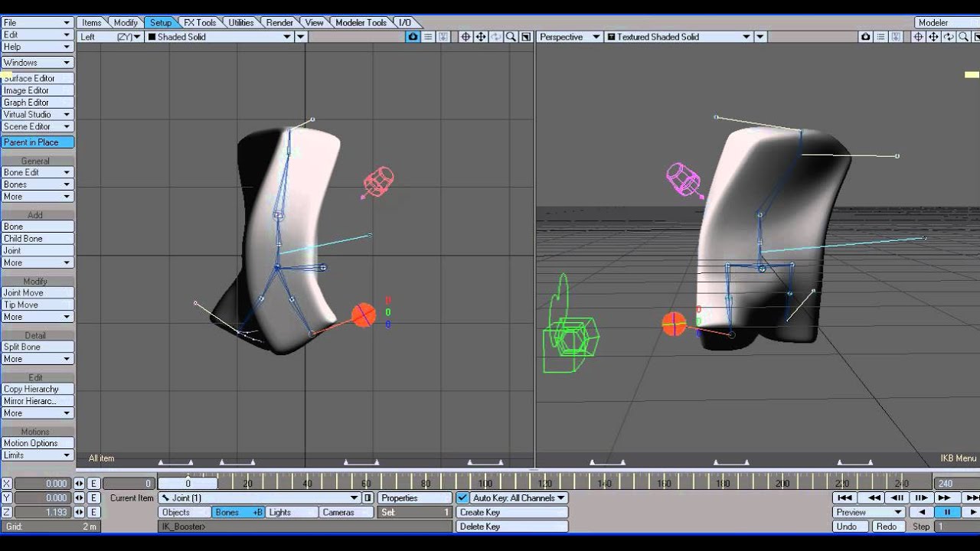This screenshot has width=980, height=551.
Task: Toggle the Auto Key checkbox
Action: pyautogui.click(x=462, y=497)
